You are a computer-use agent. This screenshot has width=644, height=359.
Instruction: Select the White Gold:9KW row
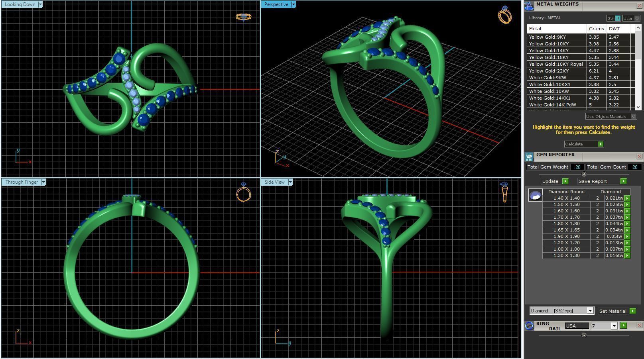click(581, 78)
